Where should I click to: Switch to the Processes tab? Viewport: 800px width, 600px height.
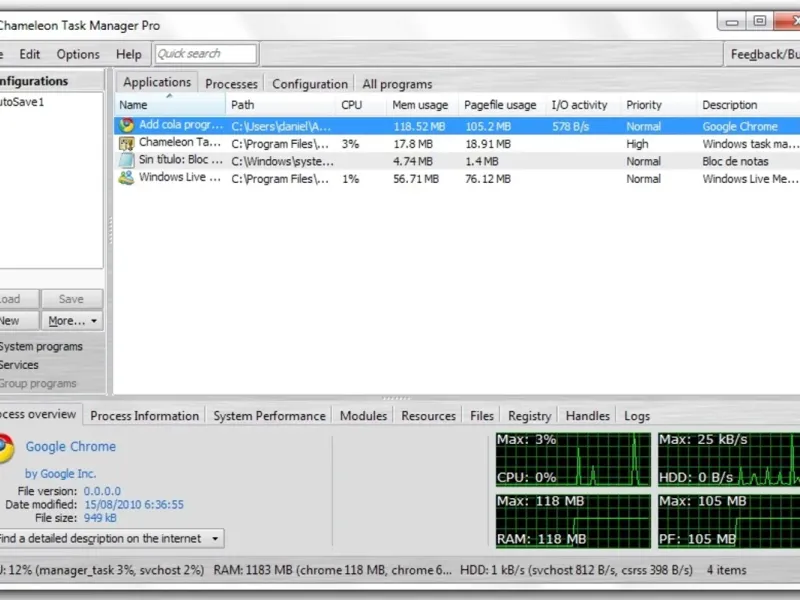click(x=231, y=84)
